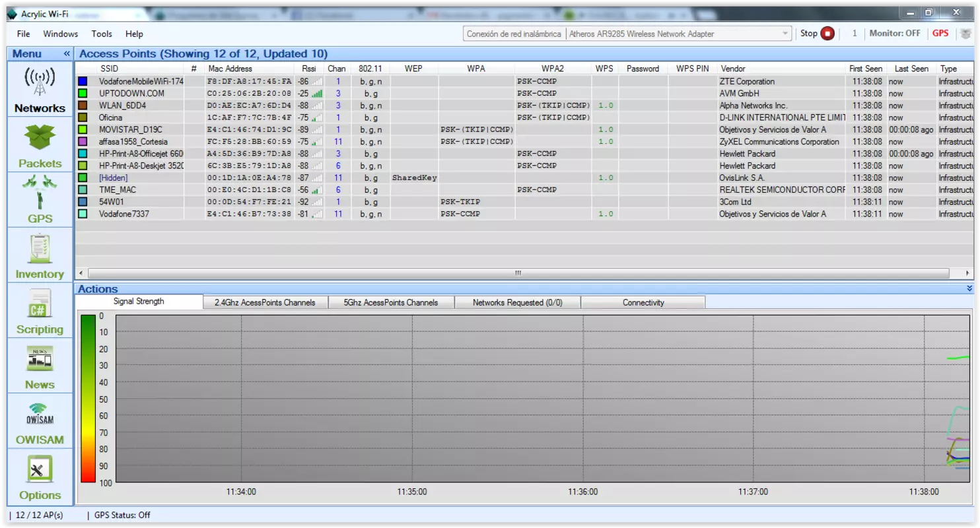Sort by First Seen column header
Screen dimensions: 980x528
click(x=866, y=69)
